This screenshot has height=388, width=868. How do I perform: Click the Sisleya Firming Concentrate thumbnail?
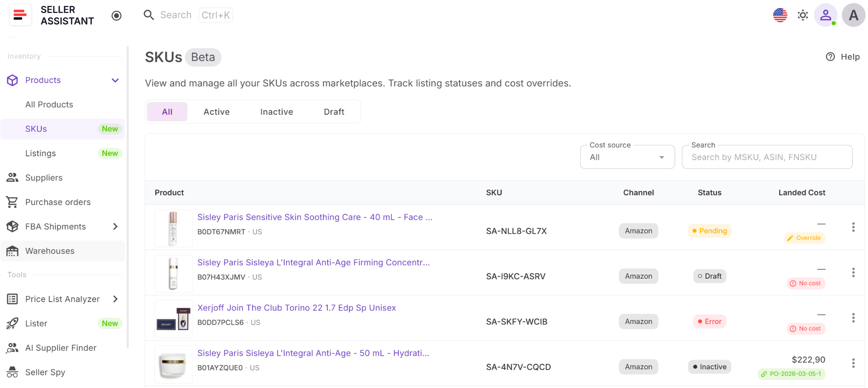tap(173, 274)
